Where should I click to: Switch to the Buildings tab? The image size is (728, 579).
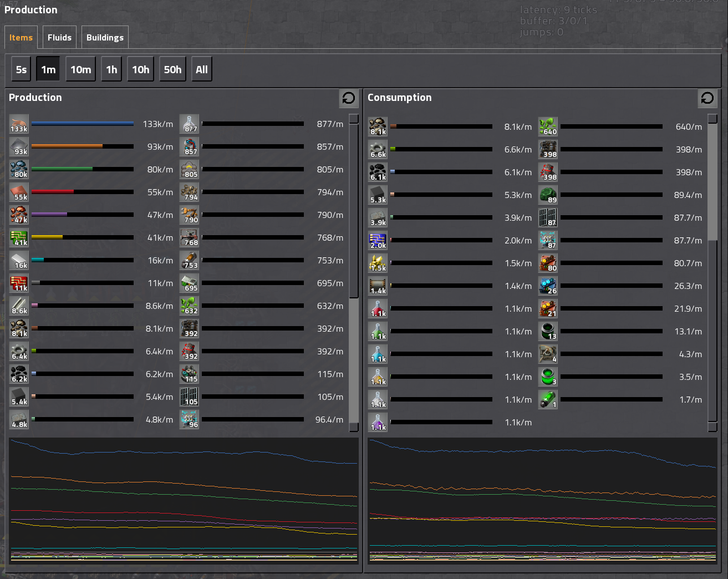[x=105, y=38]
